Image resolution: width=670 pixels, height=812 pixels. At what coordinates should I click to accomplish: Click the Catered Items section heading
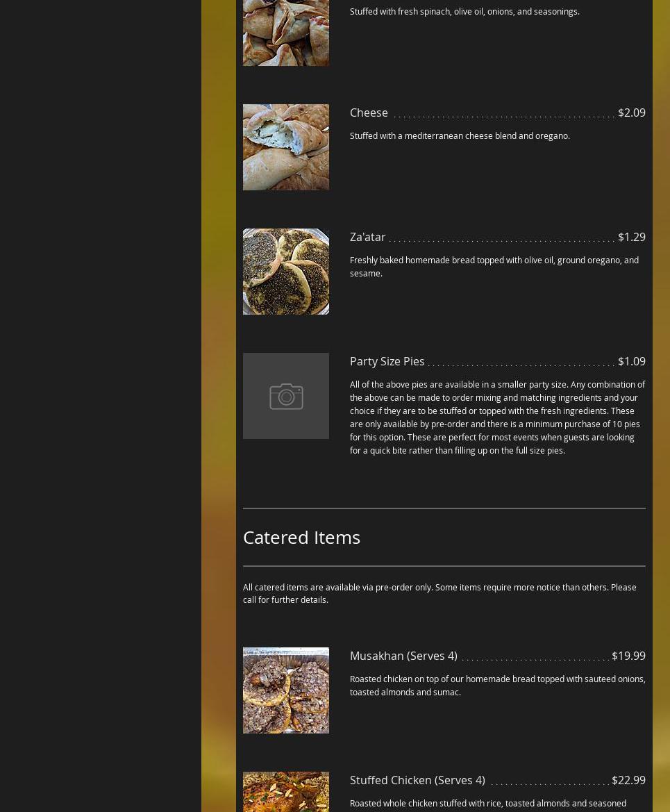click(301, 538)
